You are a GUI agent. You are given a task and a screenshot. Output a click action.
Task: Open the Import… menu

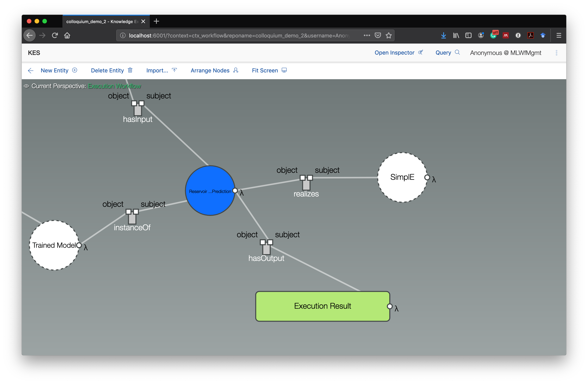coord(157,70)
